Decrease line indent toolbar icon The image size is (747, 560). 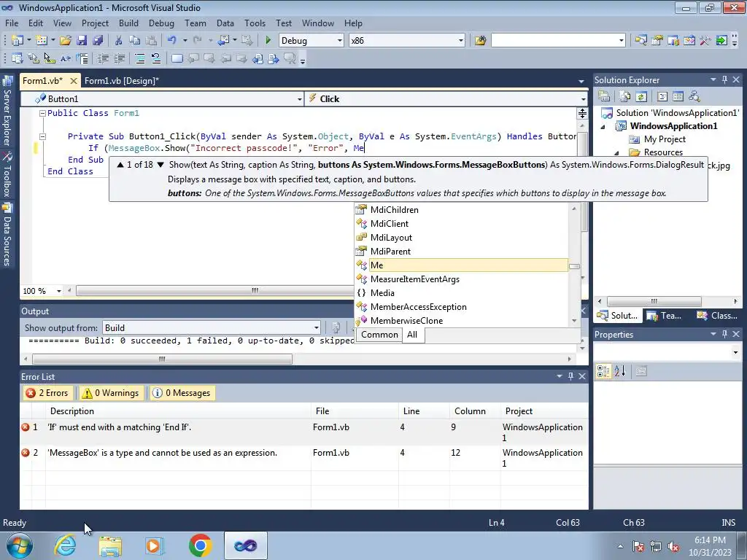click(x=103, y=58)
